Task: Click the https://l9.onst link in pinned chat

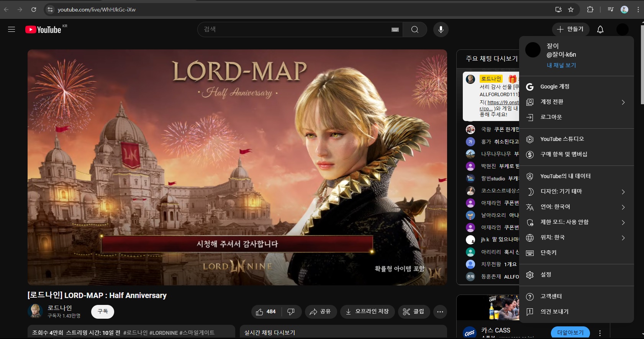Action: (x=503, y=102)
